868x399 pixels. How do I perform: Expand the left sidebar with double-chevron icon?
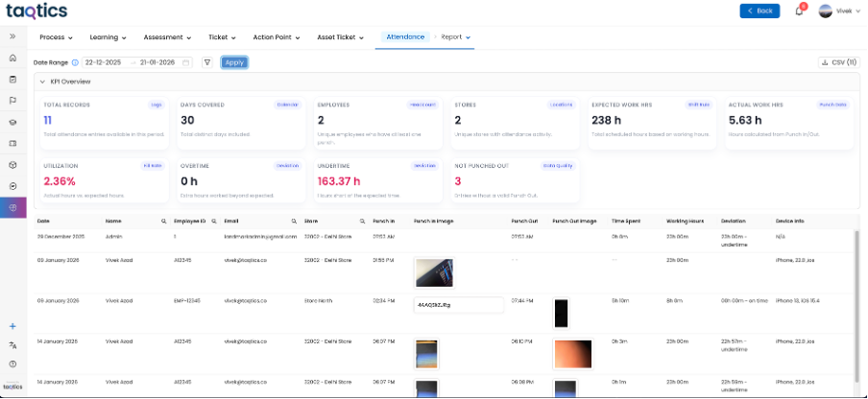coord(12,36)
